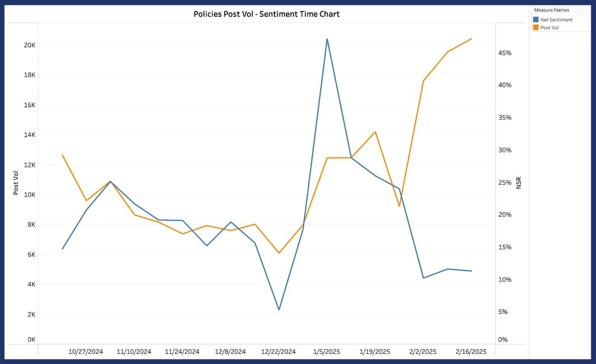
Task: Click the Net Sentiment peak near 1/5/2025
Action: 327,39
